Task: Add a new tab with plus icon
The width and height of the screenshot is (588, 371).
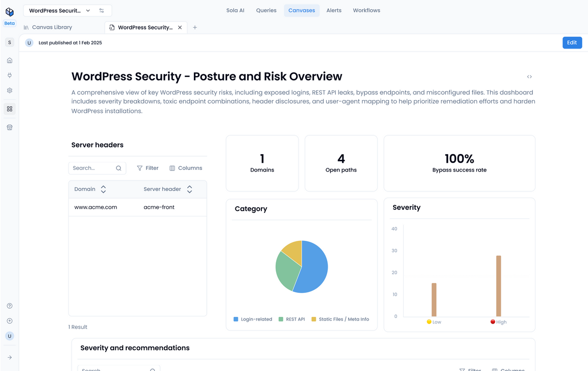Action: pyautogui.click(x=194, y=28)
